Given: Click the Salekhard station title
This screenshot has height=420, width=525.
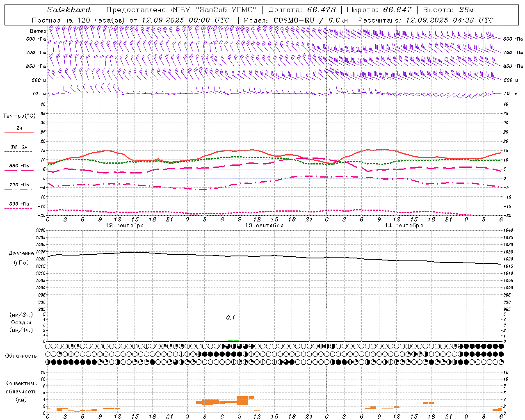Looking at the screenshot, I should point(69,10).
